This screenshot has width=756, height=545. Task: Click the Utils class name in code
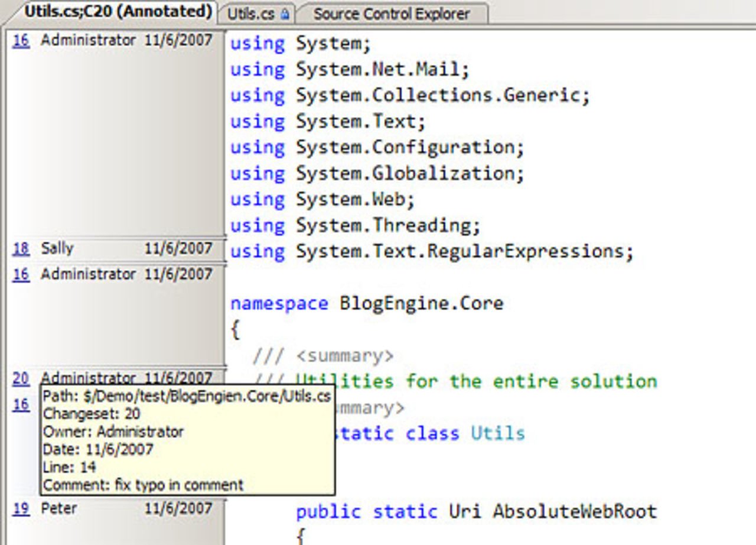pos(497,433)
